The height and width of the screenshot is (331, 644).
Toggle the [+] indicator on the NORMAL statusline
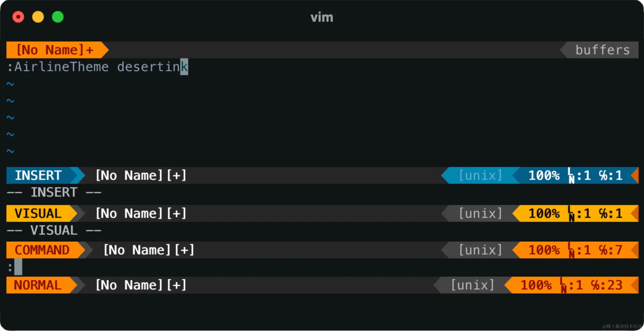pyautogui.click(x=177, y=285)
